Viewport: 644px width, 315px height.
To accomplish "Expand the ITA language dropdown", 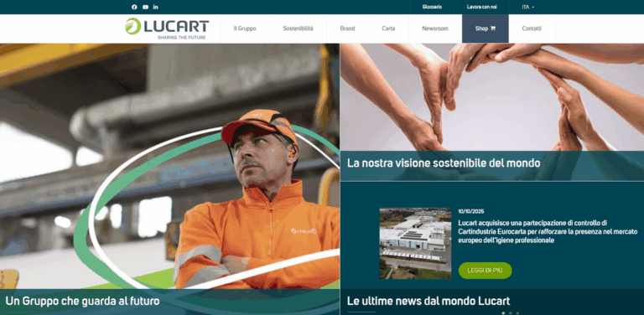I will (x=528, y=7).
